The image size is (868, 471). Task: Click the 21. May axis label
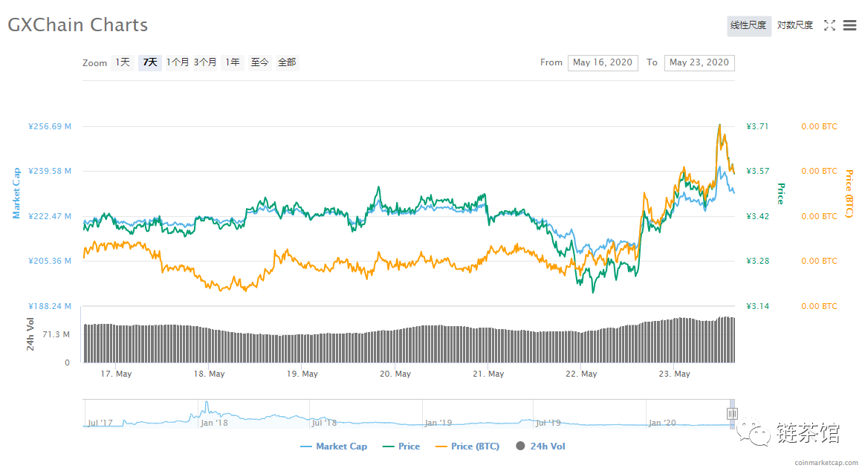[x=488, y=374]
